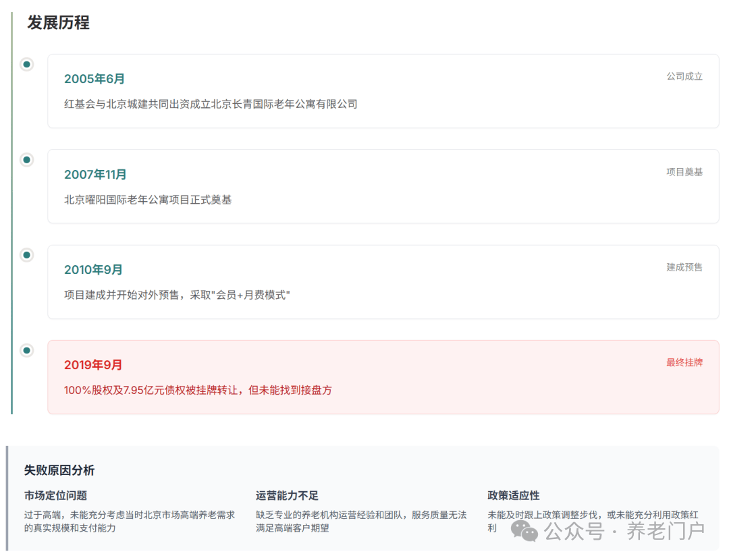Click the 项目奠基 tag label
Viewport: 729px width, 560px height.
tap(684, 172)
